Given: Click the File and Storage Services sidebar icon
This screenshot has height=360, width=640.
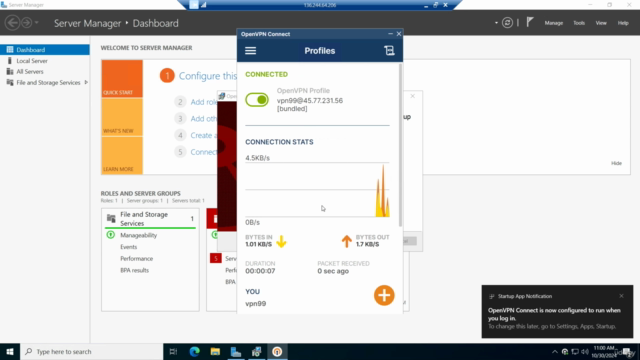Looking at the screenshot, I should pos(10,82).
